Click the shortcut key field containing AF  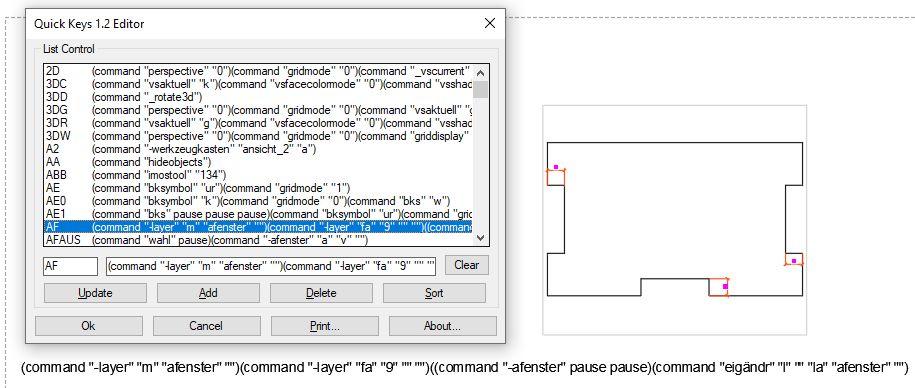tap(71, 266)
